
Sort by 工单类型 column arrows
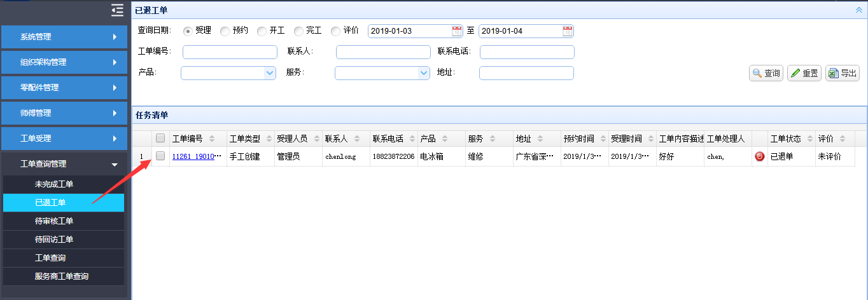[267, 139]
